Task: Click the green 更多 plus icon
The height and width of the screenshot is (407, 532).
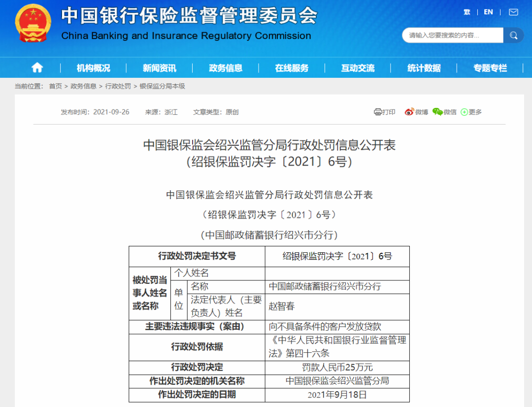Action: (x=464, y=112)
